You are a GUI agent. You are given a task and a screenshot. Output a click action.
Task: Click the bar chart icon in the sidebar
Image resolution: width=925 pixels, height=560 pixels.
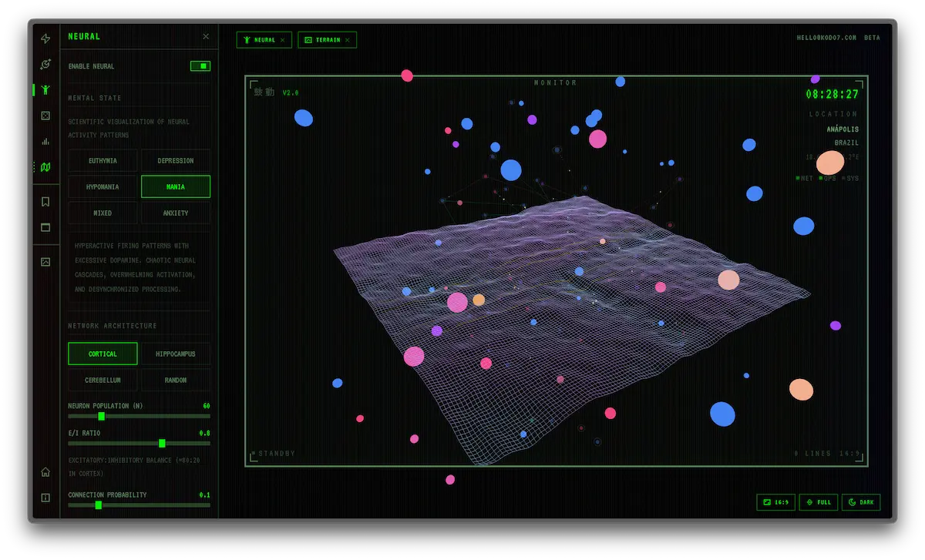tap(45, 142)
